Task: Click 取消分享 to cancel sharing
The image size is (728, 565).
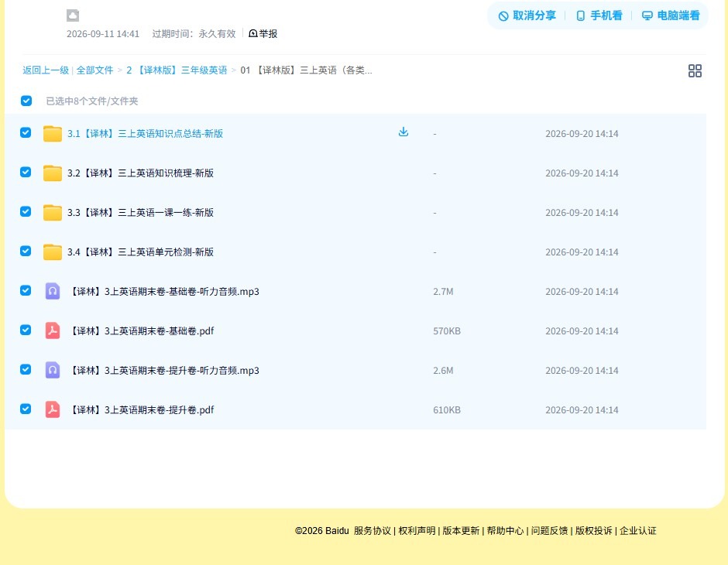Action: 527,15
